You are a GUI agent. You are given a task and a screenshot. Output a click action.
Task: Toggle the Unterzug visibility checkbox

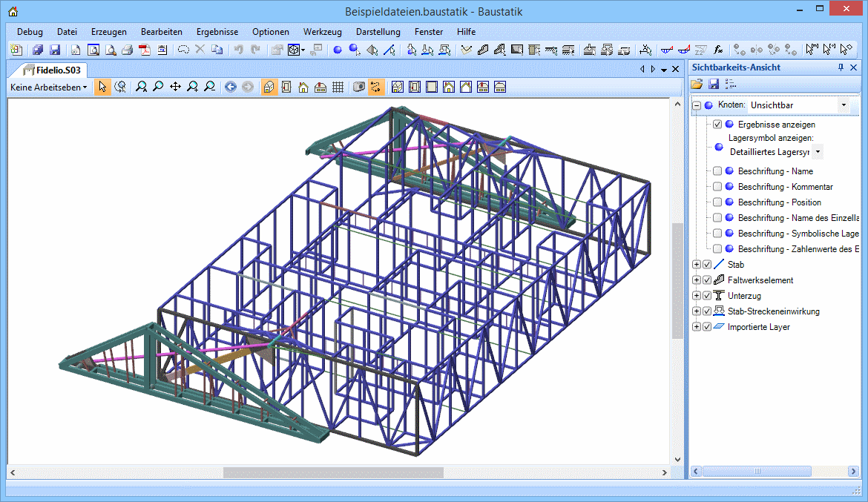coord(707,296)
